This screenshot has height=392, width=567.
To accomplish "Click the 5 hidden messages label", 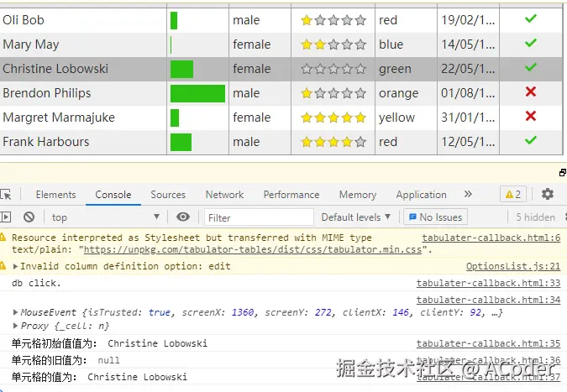I will [536, 217].
